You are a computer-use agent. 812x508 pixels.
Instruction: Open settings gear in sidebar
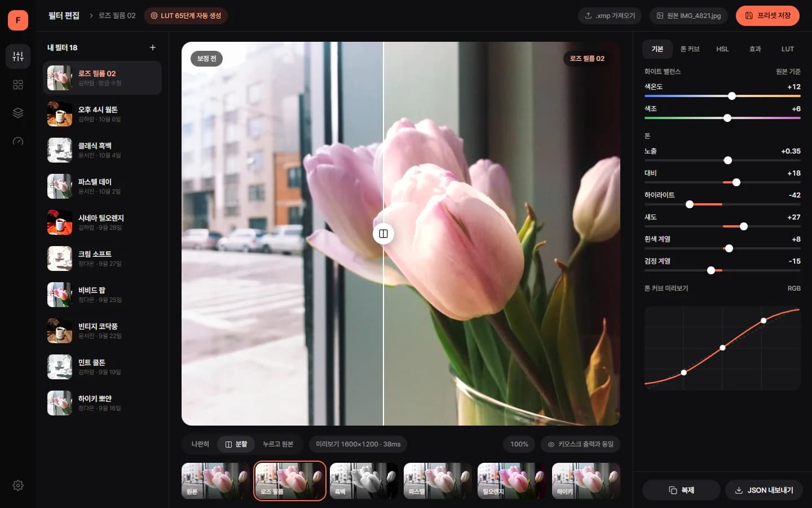pos(18,485)
